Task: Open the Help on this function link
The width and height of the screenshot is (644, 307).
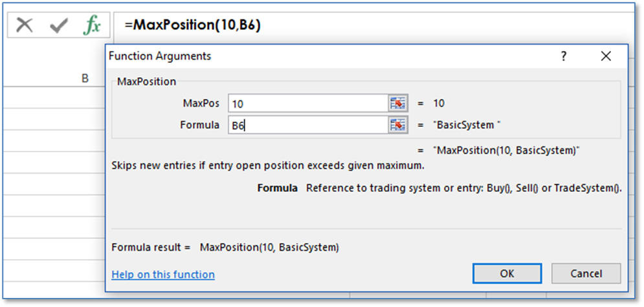Action: [x=163, y=275]
